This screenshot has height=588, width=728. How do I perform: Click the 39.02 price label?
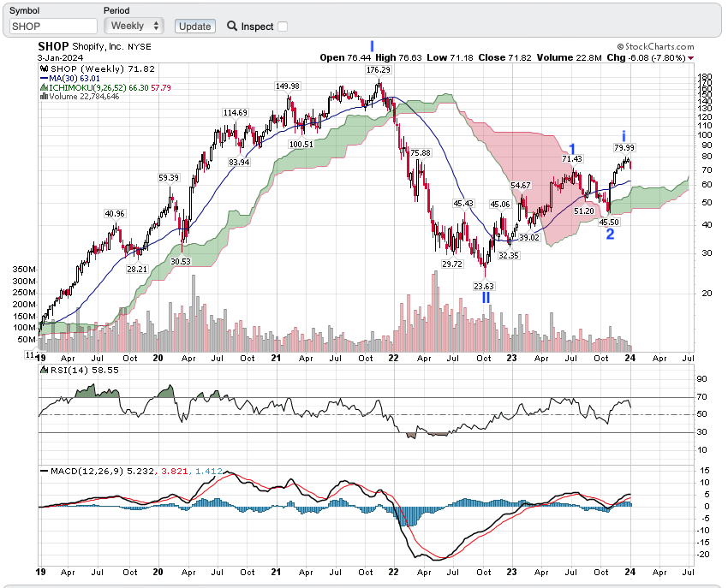[x=529, y=238]
